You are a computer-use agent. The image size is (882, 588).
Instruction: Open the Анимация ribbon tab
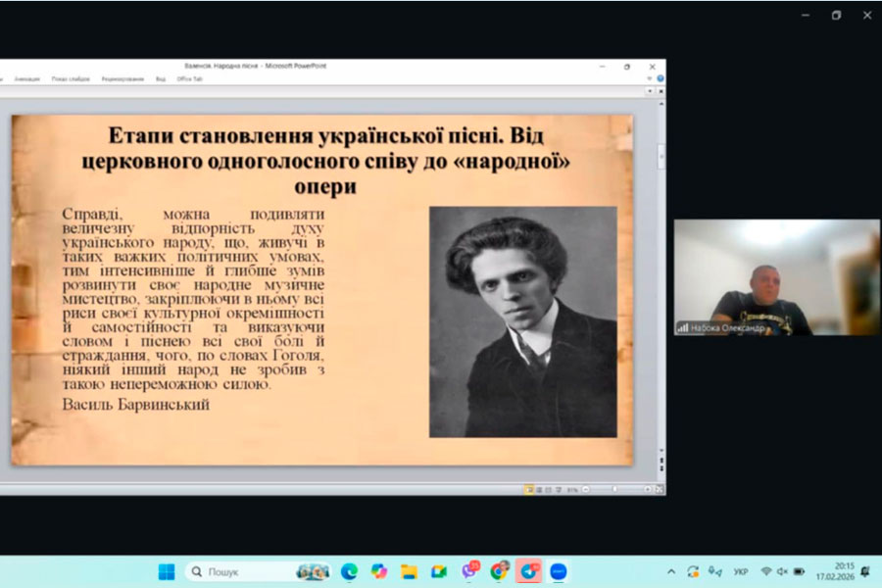coord(27,79)
